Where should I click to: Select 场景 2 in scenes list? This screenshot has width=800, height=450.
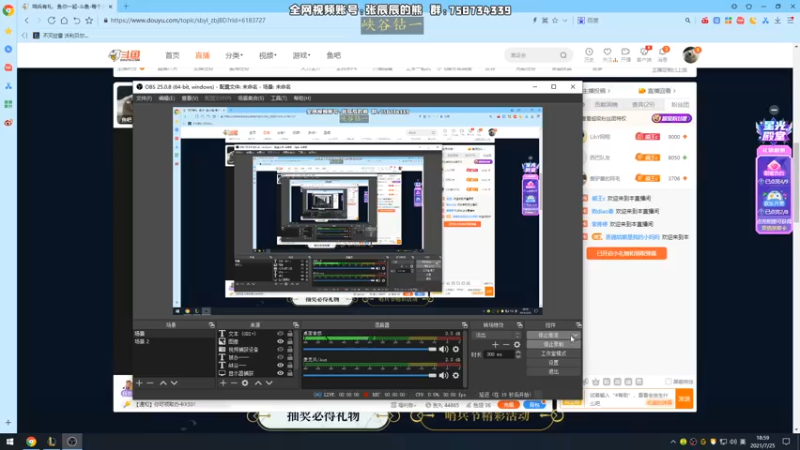coord(173,341)
